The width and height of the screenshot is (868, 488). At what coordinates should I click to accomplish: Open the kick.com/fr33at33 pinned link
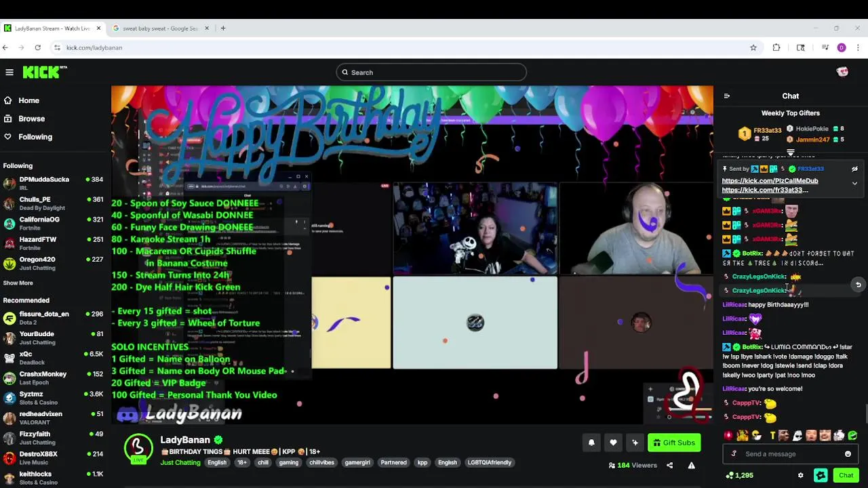click(x=765, y=190)
